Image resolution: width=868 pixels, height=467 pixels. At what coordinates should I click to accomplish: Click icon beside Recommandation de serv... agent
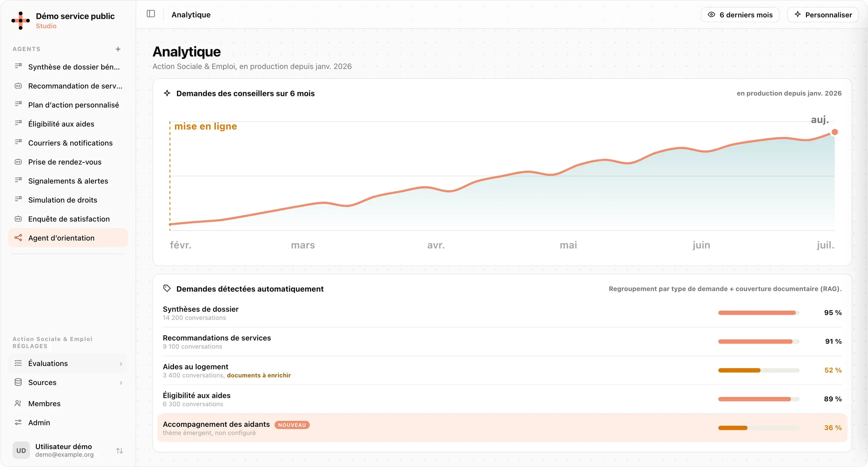click(x=18, y=86)
